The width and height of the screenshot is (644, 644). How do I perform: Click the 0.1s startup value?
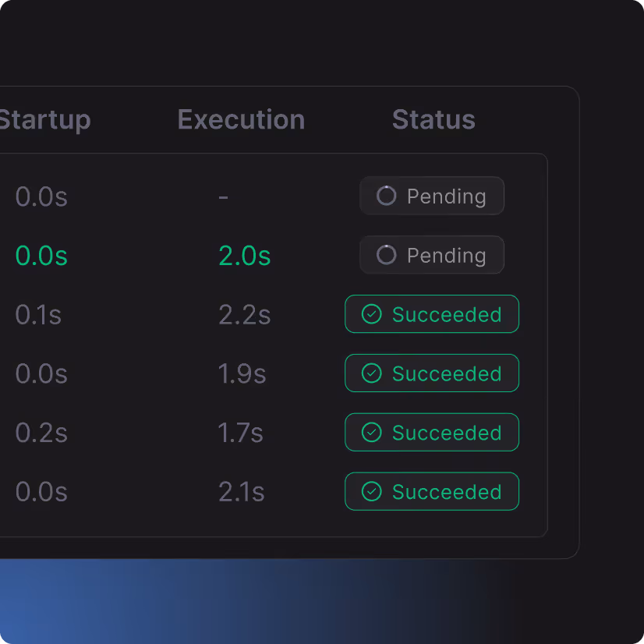[x=38, y=315]
